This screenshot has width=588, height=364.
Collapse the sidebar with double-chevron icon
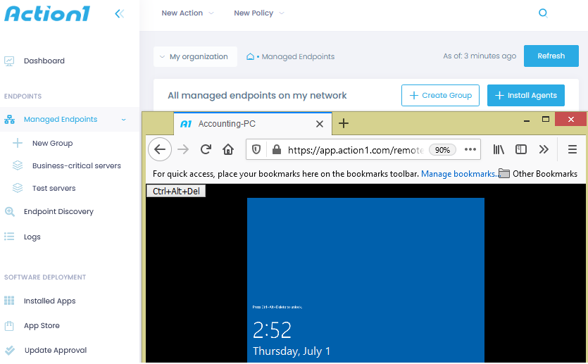pyautogui.click(x=119, y=14)
